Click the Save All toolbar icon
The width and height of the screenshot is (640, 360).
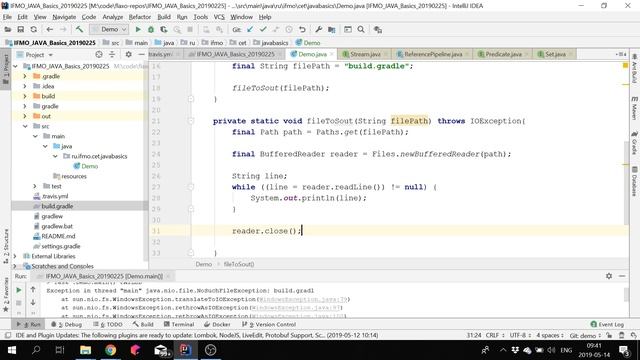click(20, 29)
